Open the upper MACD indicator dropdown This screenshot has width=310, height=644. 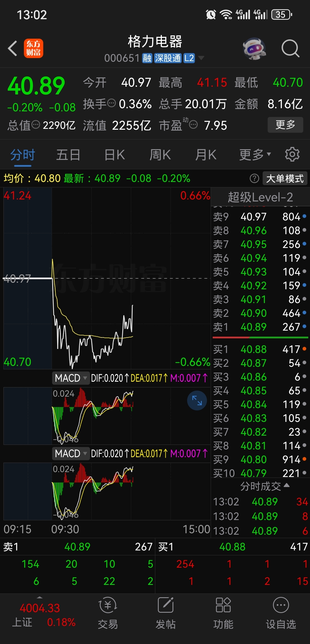tap(71, 378)
